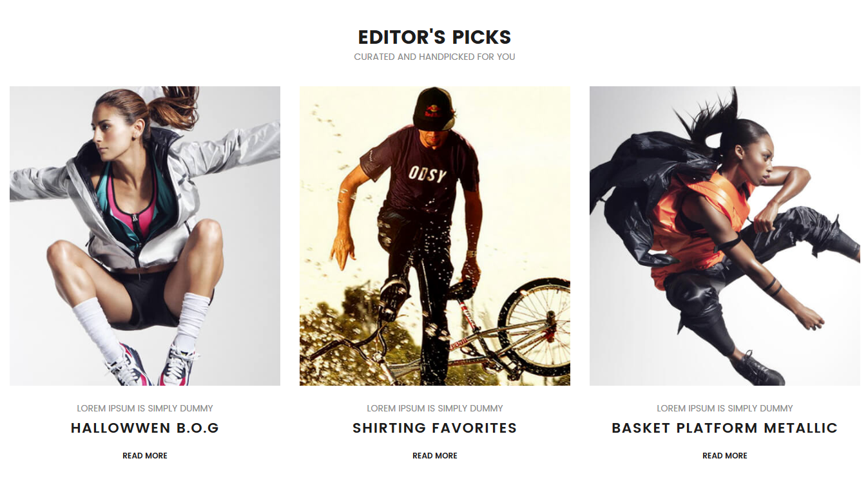Click Read More under Shirting Favorites
Viewport: 868px width, 481px height.
coord(435,456)
